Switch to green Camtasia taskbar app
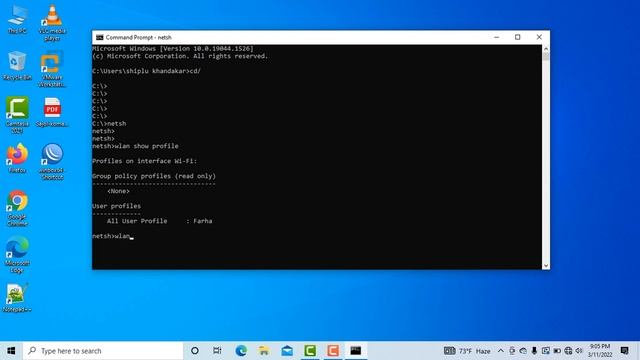 [310, 351]
